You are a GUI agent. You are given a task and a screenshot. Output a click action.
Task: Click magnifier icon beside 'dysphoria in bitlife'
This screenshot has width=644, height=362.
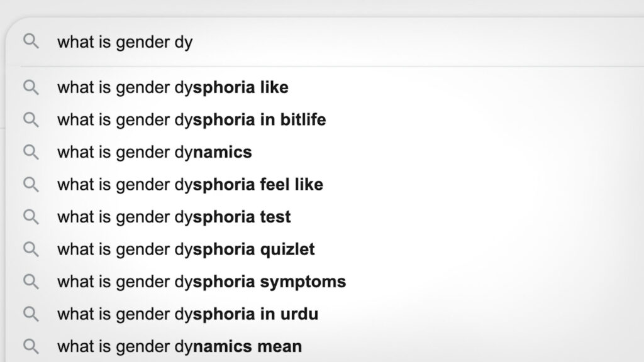tap(31, 119)
